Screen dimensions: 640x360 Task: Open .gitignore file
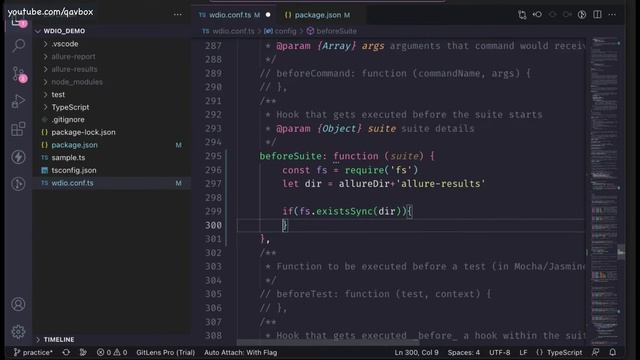tap(68, 120)
